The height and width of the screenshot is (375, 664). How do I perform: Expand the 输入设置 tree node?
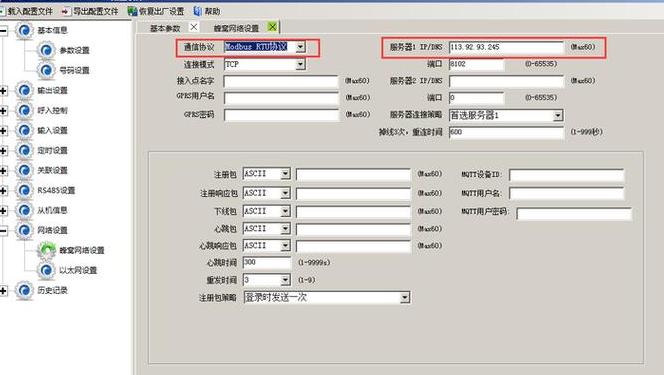click(3, 130)
